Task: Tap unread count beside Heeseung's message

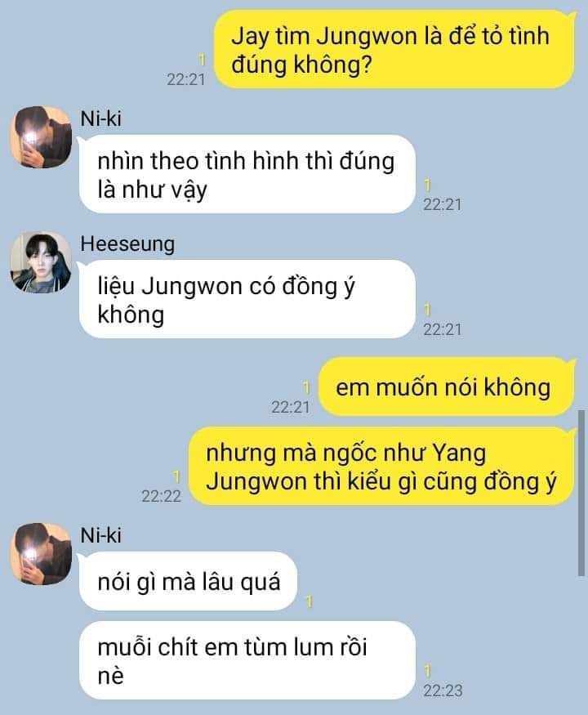Action: (x=428, y=310)
